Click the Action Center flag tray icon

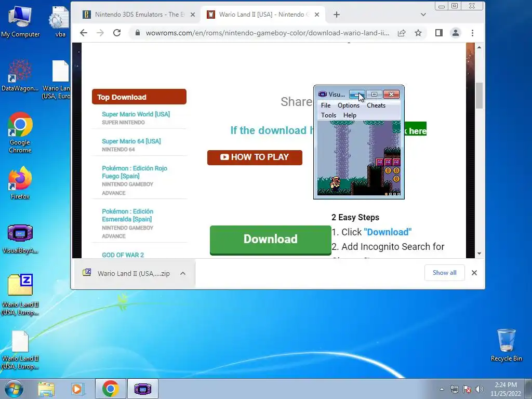(x=467, y=389)
